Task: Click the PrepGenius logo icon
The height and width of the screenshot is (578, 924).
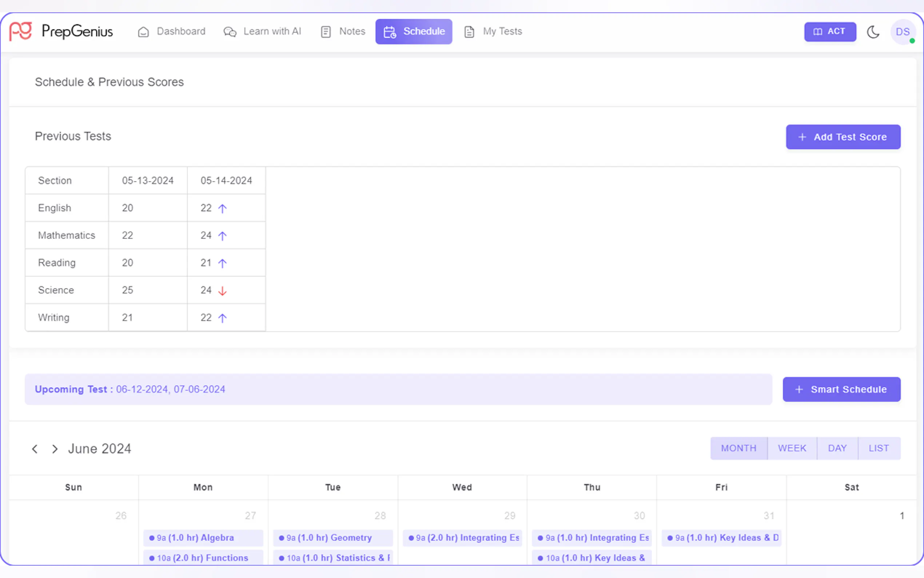Action: click(x=21, y=31)
